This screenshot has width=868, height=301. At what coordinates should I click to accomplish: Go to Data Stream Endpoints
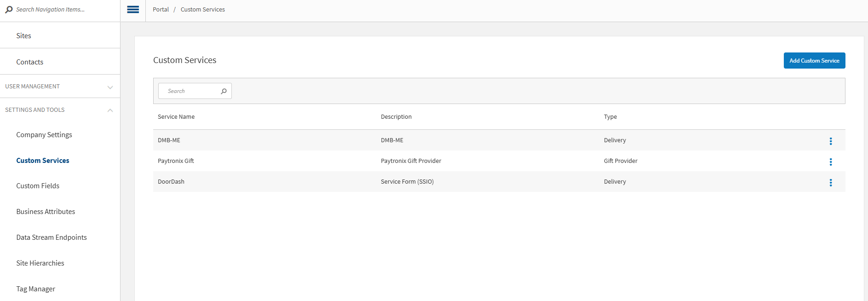(52, 237)
